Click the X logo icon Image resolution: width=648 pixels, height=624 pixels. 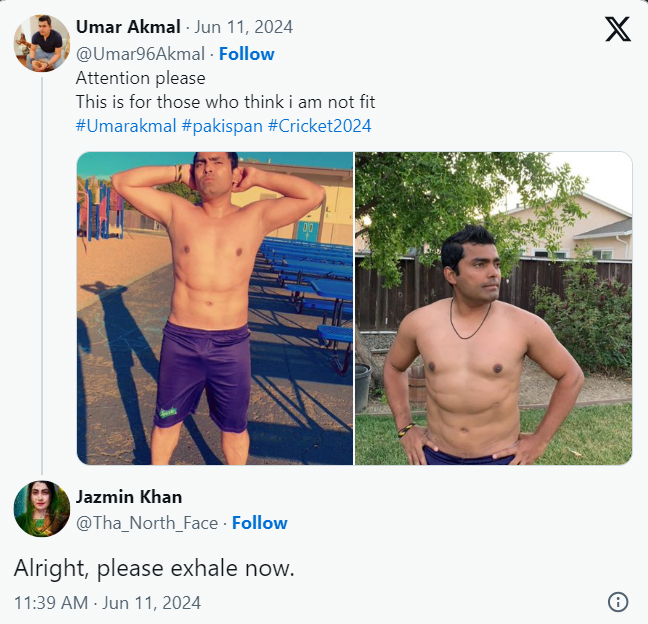[618, 29]
